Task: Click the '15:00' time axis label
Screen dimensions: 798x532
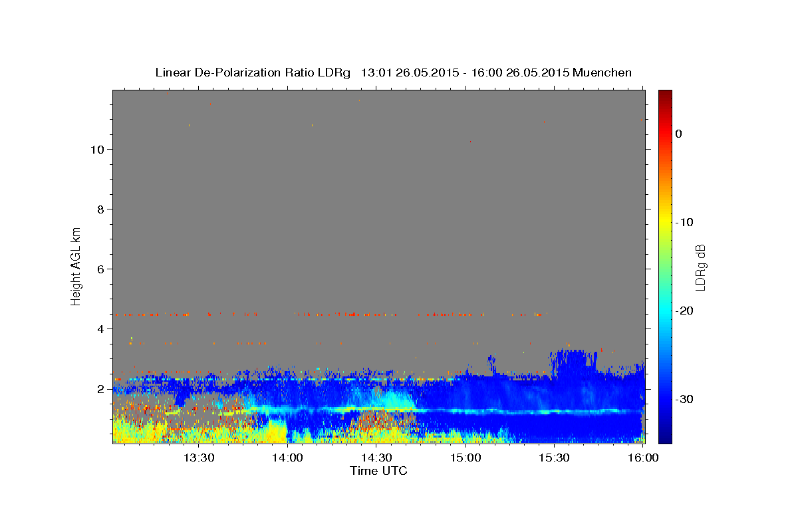Action: 465,458
